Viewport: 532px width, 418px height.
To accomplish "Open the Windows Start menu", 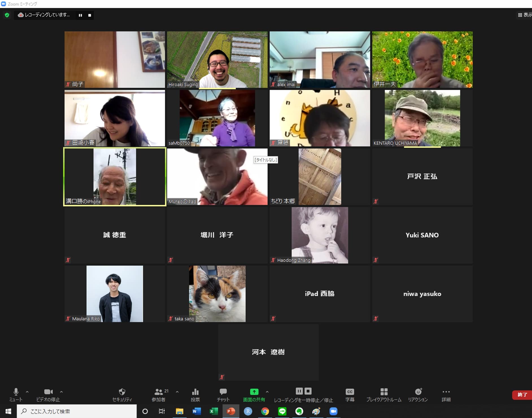I will (8, 411).
